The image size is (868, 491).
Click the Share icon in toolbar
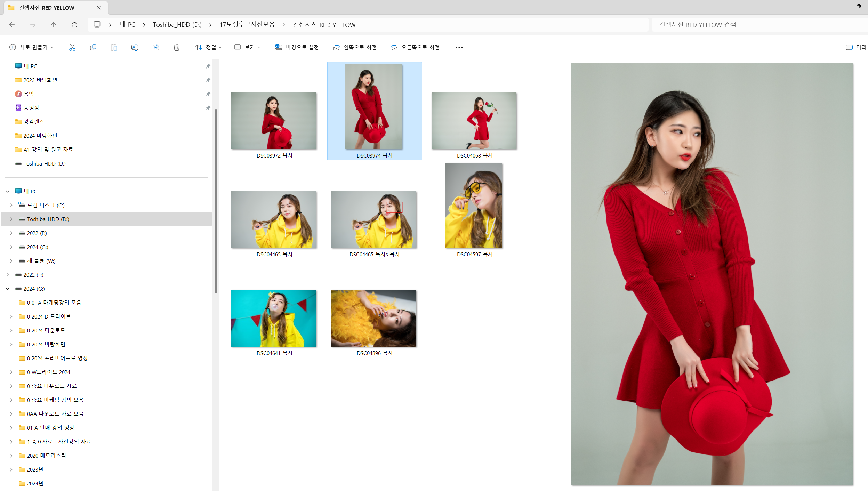coord(155,47)
